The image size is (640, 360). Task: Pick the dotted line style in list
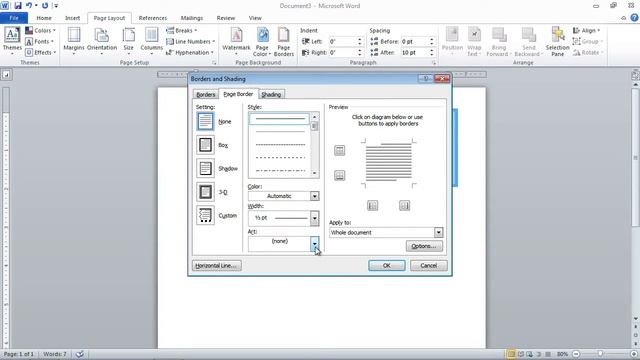click(280, 144)
